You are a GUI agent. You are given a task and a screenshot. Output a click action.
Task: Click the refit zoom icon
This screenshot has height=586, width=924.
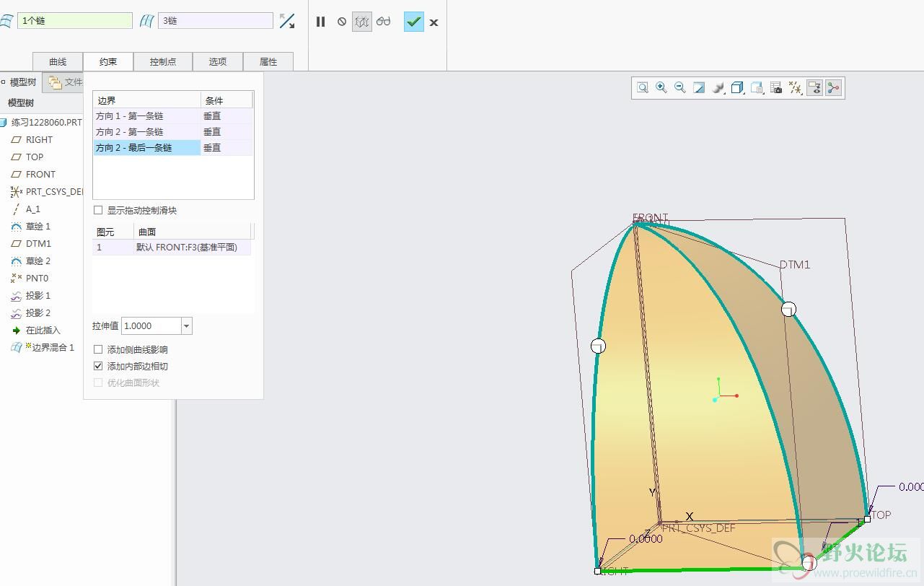click(x=643, y=88)
